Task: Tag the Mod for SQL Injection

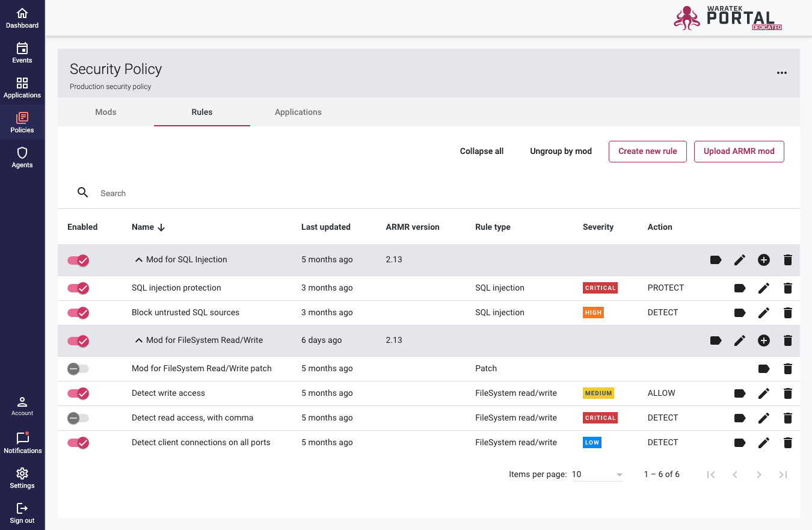Action: coord(716,260)
